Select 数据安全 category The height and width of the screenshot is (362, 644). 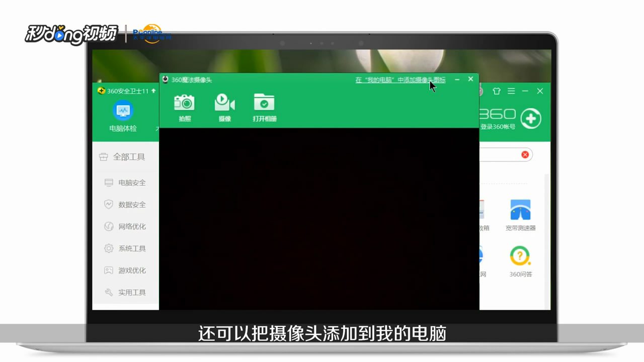click(x=125, y=205)
